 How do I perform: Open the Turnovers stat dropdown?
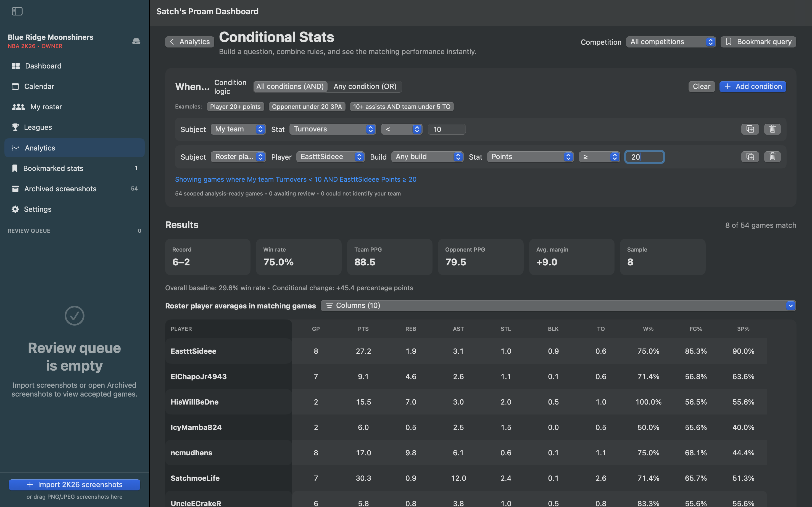[332, 129]
